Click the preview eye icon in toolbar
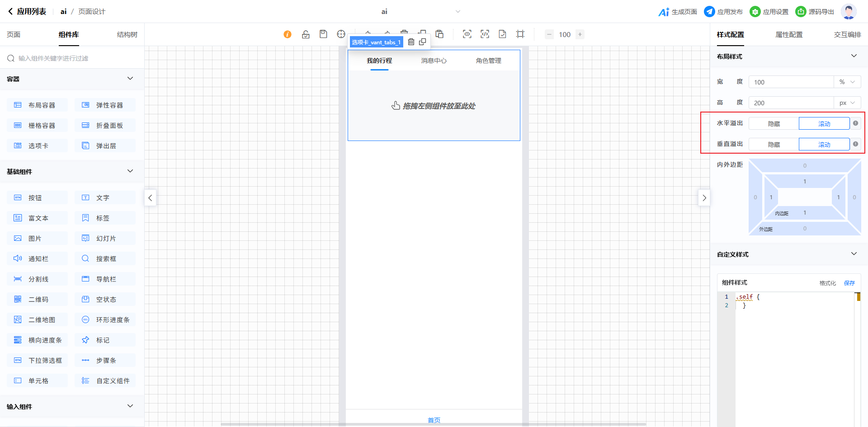Image resolution: width=868 pixels, height=427 pixels. coord(467,34)
